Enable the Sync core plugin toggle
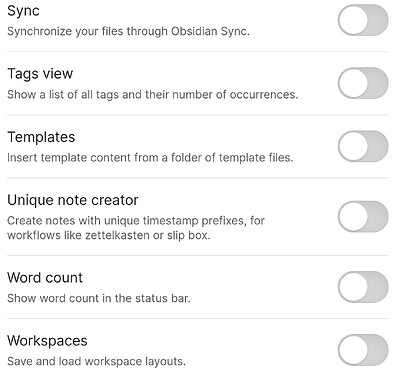Viewport: 401px width, 375px height. point(363,20)
